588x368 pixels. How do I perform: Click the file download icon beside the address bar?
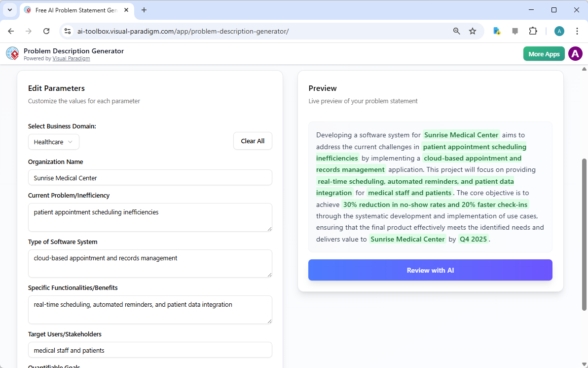tap(496, 31)
